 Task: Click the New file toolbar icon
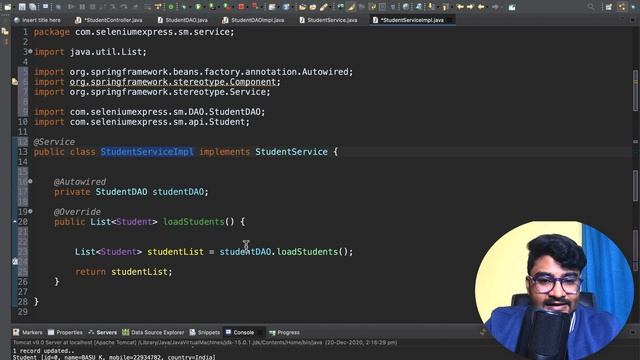(x=8, y=7)
